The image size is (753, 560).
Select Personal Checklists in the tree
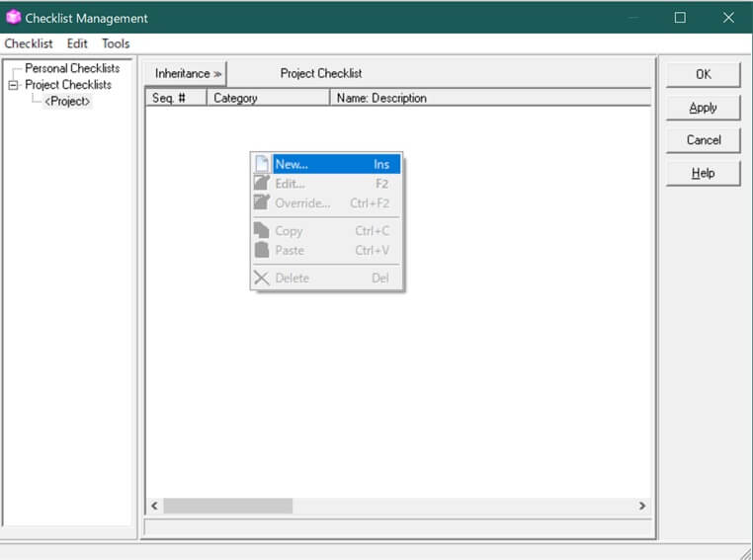(x=72, y=68)
